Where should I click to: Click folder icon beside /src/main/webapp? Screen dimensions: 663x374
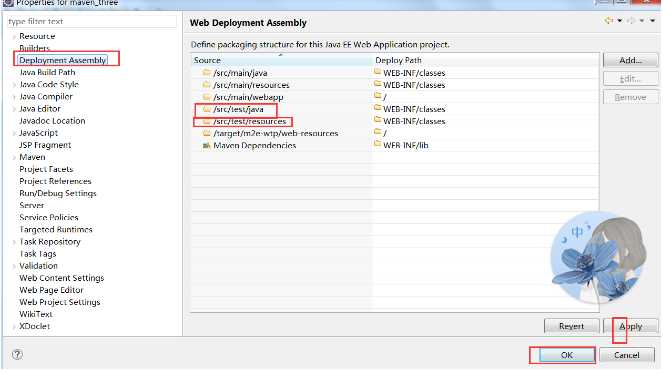pyautogui.click(x=207, y=97)
